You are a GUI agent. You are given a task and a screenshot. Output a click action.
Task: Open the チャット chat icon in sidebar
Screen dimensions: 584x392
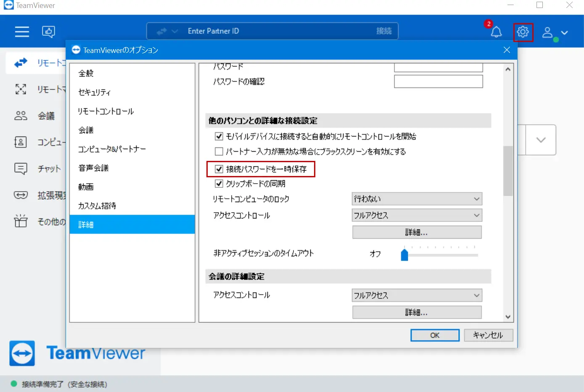tap(21, 168)
